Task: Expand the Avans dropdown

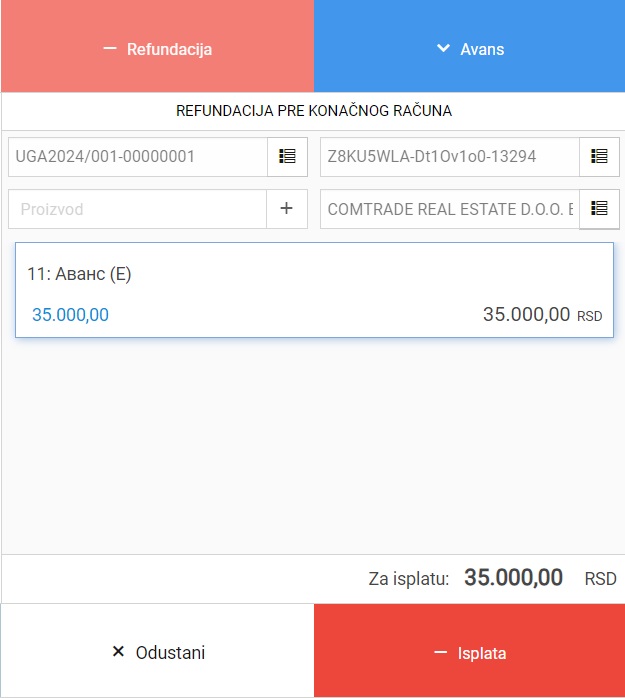Action: (x=469, y=46)
